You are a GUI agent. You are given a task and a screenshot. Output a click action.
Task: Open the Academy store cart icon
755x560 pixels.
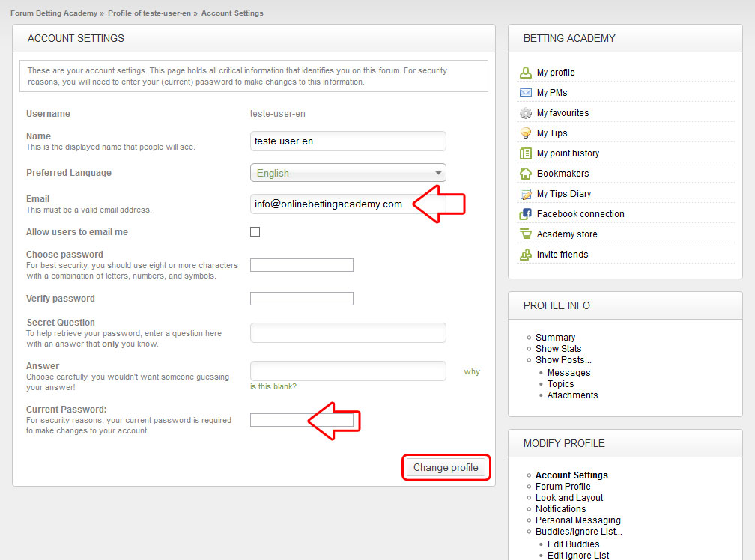(x=526, y=234)
